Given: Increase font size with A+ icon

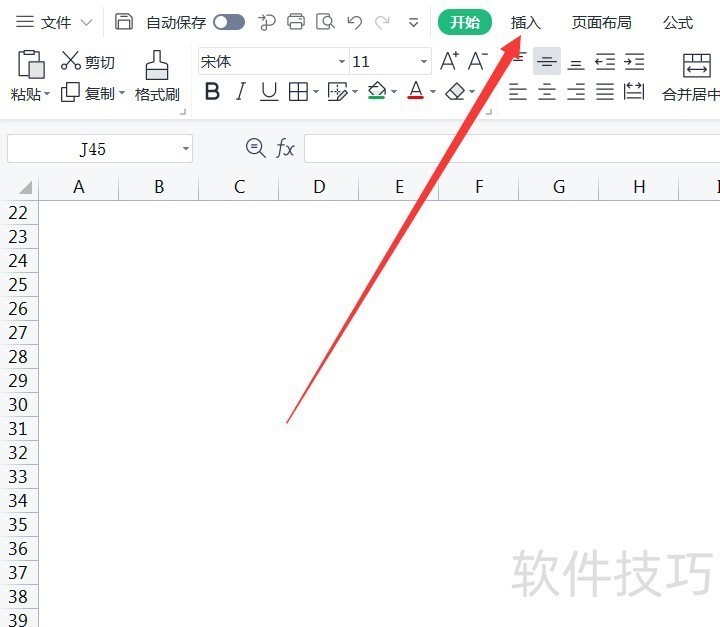Looking at the screenshot, I should 449,61.
